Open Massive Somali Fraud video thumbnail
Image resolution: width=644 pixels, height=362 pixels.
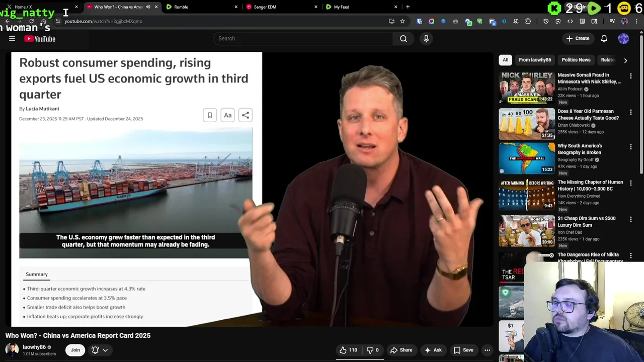[x=527, y=87]
